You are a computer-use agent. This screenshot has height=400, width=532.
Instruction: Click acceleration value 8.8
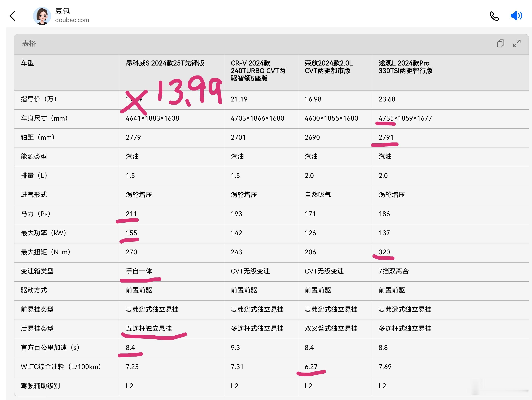383,348
